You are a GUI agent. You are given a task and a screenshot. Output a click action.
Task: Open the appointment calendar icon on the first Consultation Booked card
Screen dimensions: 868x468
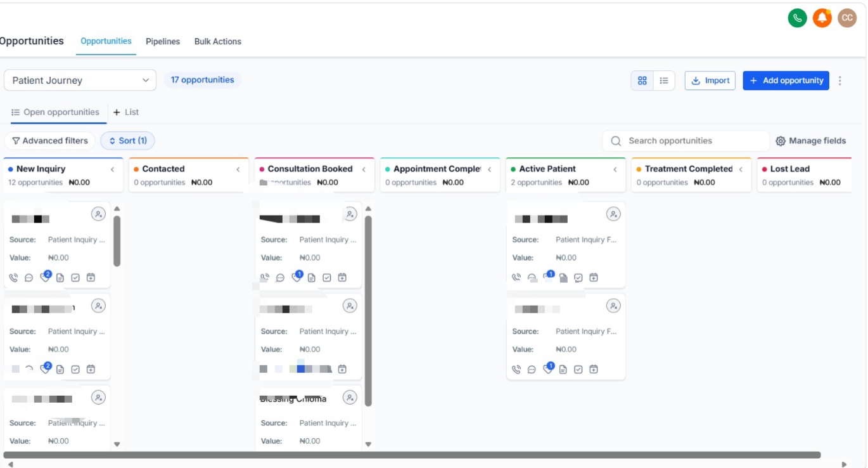(x=342, y=278)
